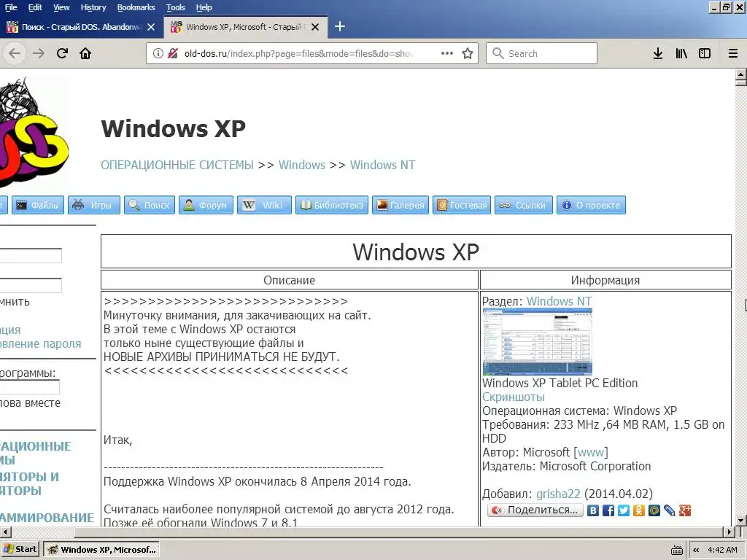Click Windows XP taskbar window button
Viewport: 747px width, 560px height.
tap(101, 550)
